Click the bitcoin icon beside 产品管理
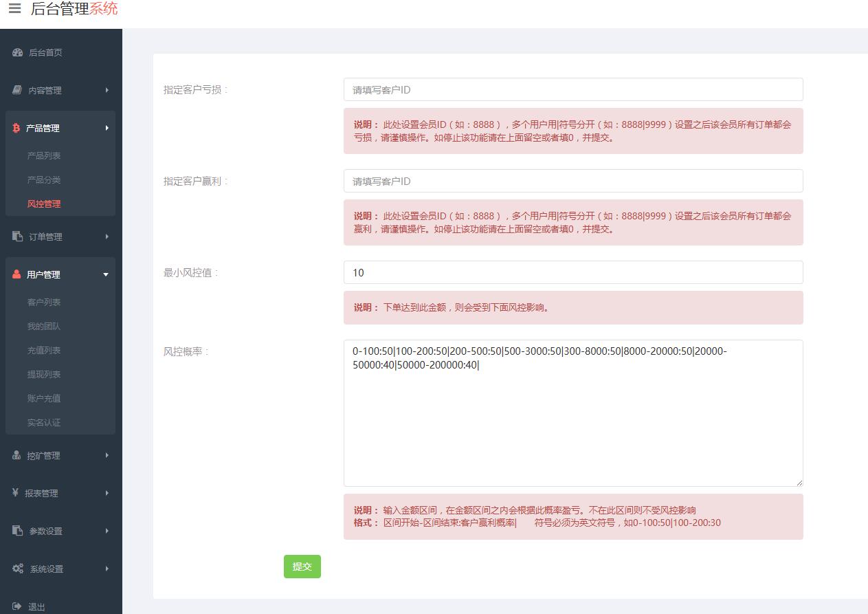Screen dimensions: 868x614 point(16,128)
